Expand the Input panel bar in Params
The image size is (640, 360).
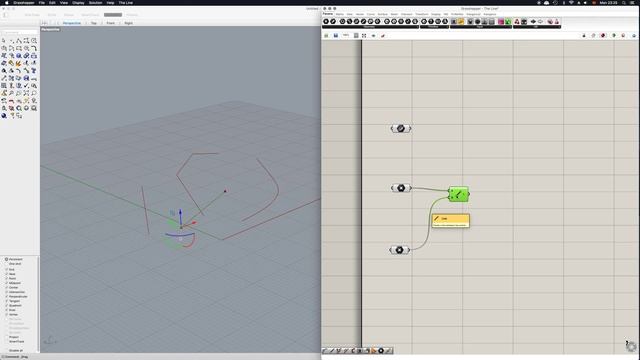click(481, 27)
